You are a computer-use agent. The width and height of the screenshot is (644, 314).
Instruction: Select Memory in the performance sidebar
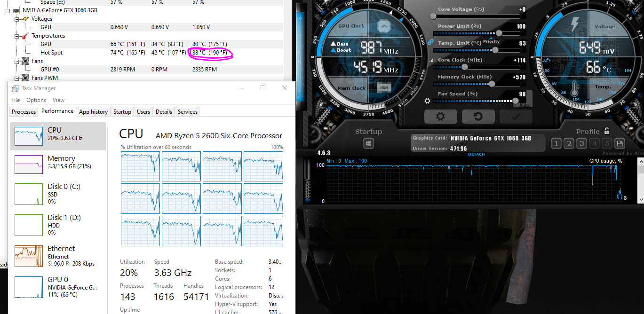point(58,164)
